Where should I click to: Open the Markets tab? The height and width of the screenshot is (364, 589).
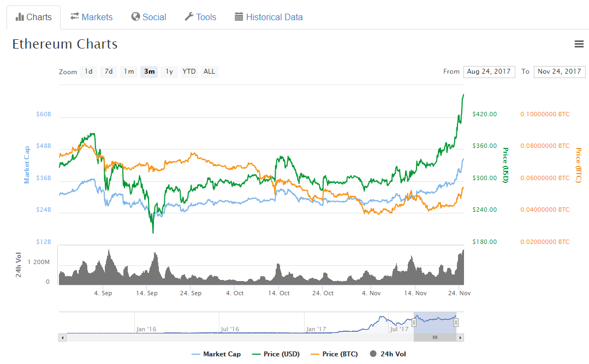[x=92, y=17]
